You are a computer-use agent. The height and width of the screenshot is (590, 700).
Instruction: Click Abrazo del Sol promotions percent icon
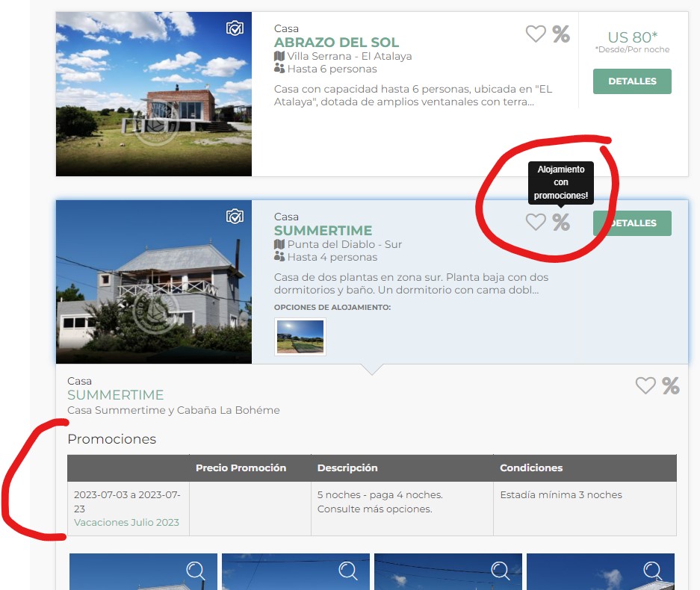[x=561, y=34]
